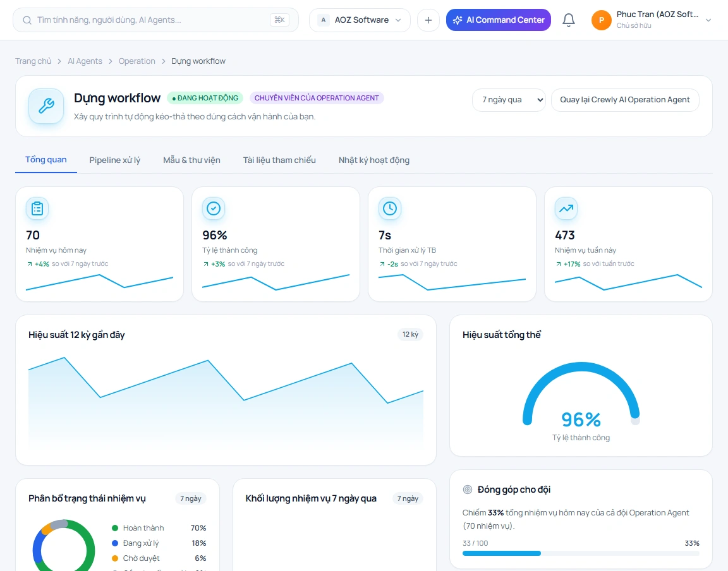Open the Nhật ký hoạt động tab
Image resolution: width=728 pixels, height=571 pixels.
click(373, 160)
